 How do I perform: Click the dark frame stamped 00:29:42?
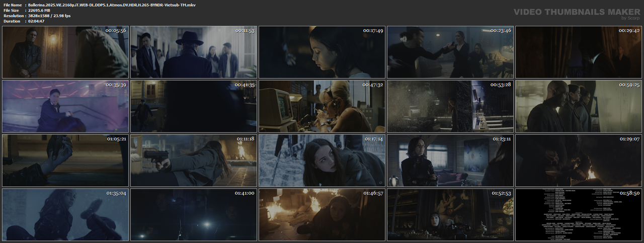click(579, 52)
